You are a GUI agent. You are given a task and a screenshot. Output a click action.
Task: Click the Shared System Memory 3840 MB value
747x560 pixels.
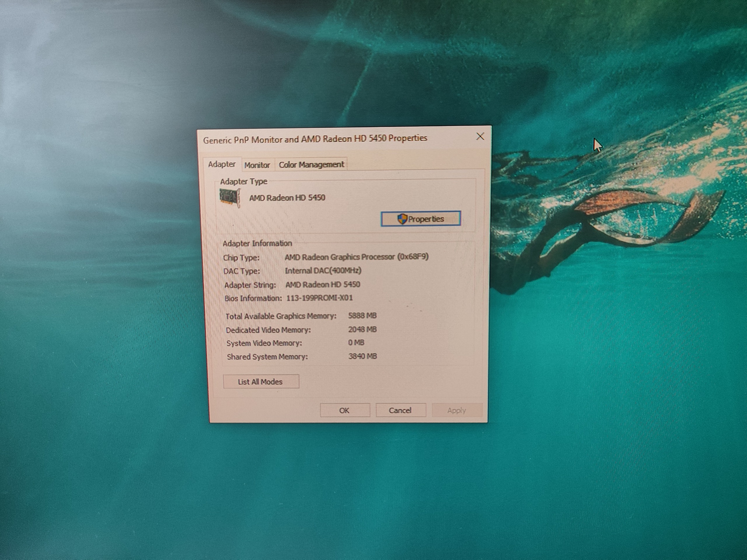point(362,356)
